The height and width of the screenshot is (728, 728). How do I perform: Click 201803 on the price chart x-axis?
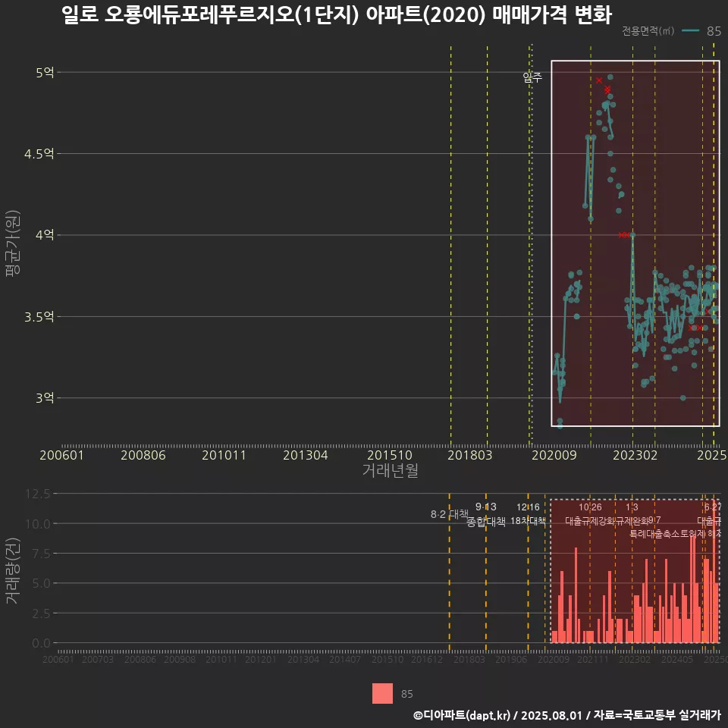point(470,455)
